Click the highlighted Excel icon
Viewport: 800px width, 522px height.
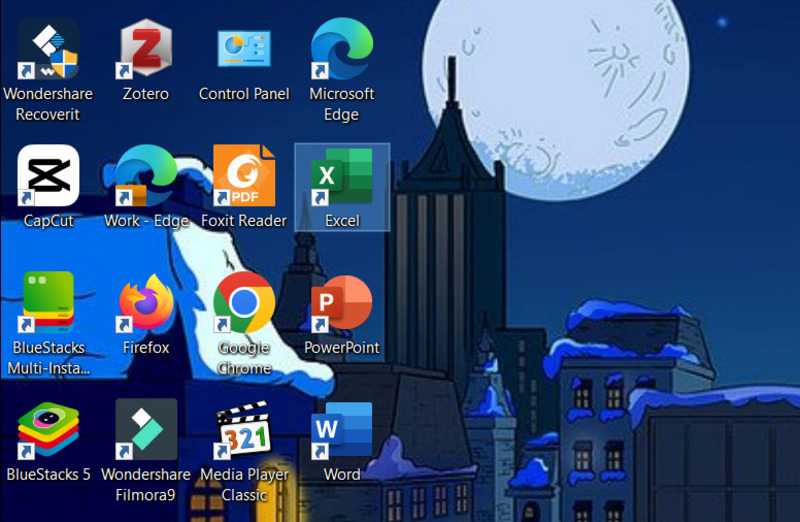click(x=342, y=176)
